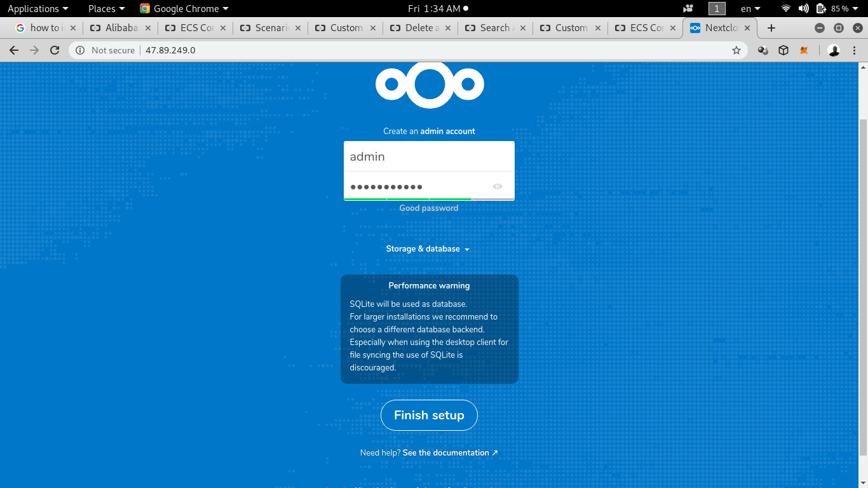Switch to the first ECS Con tab
Image resolution: width=868 pixels, height=488 pixels.
pos(195,28)
